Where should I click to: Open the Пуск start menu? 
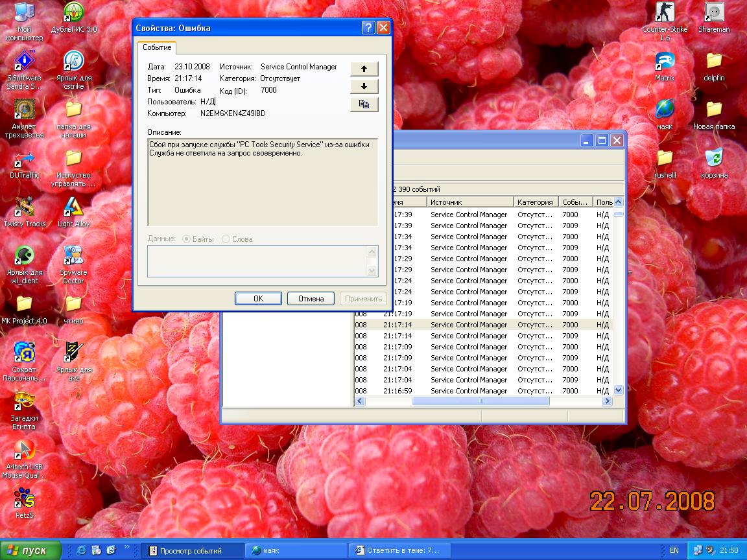(x=30, y=550)
